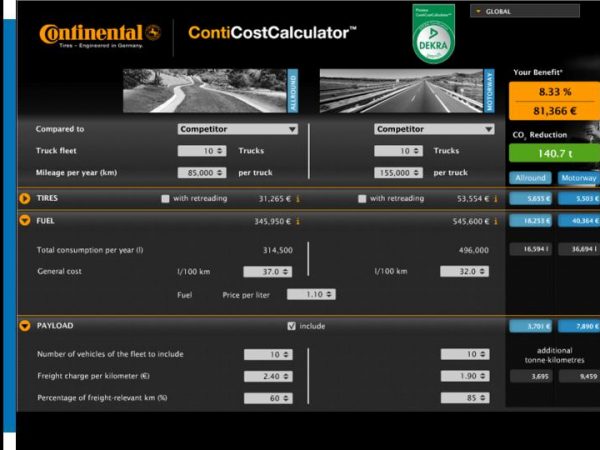Click fuel Motorway savings 40,364 € button
This screenshot has height=450, width=600.
[579, 220]
